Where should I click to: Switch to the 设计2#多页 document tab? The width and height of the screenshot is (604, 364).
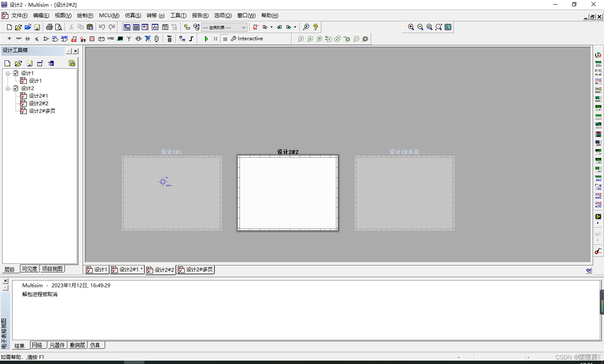(x=195, y=270)
